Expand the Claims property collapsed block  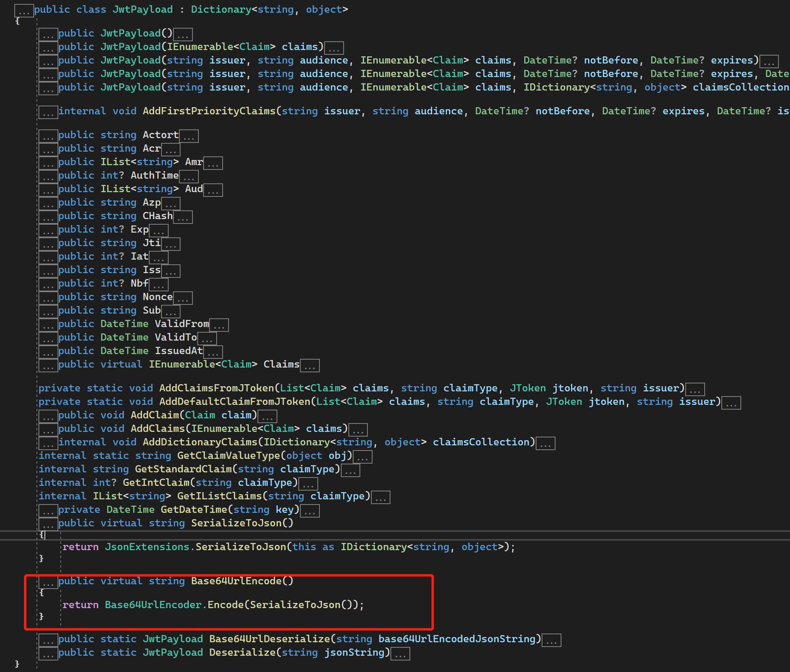pyautogui.click(x=310, y=366)
